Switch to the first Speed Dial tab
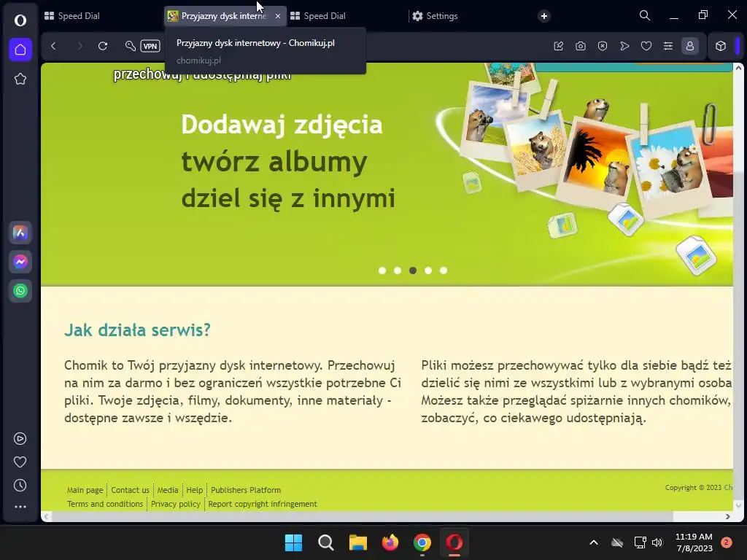Screen dimensions: 747x560 pos(101,16)
